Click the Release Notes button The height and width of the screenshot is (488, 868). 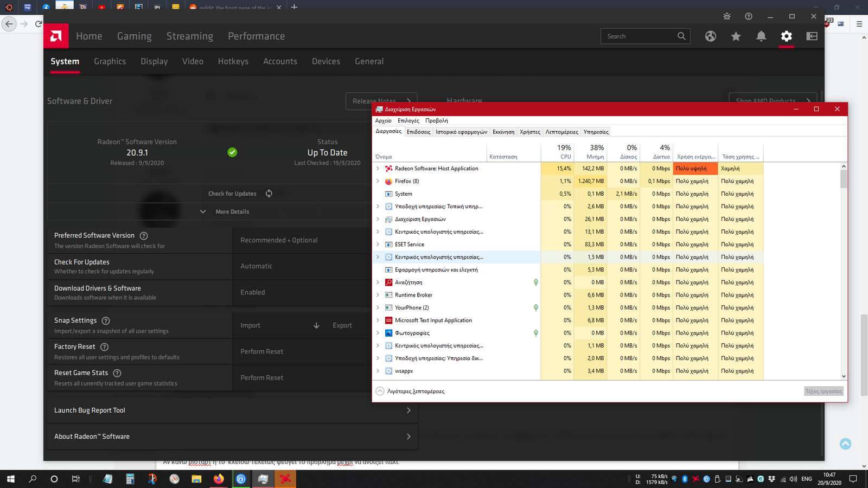click(x=381, y=101)
